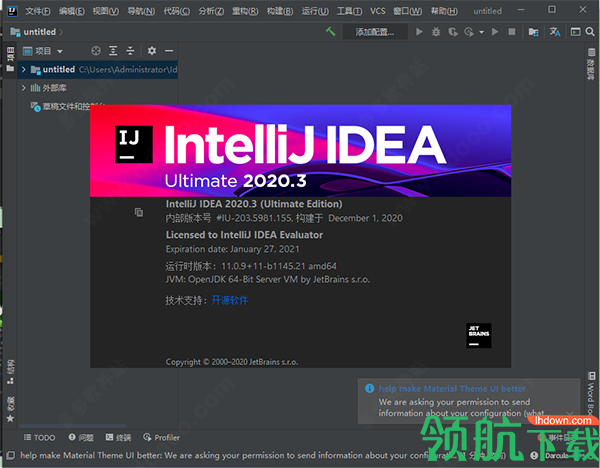The width and height of the screenshot is (600, 468).
Task: Open the 文件(F) File menu
Action: (x=38, y=11)
